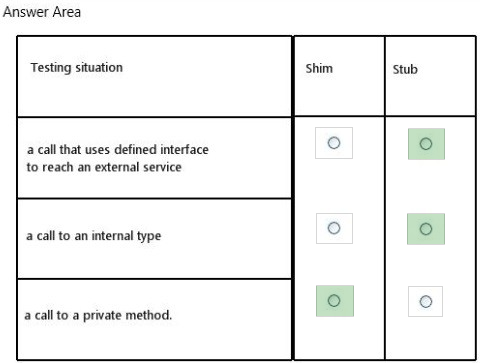Click the 'a call to an internal type' text
Viewport: 480px width, 363px height.
94,236
